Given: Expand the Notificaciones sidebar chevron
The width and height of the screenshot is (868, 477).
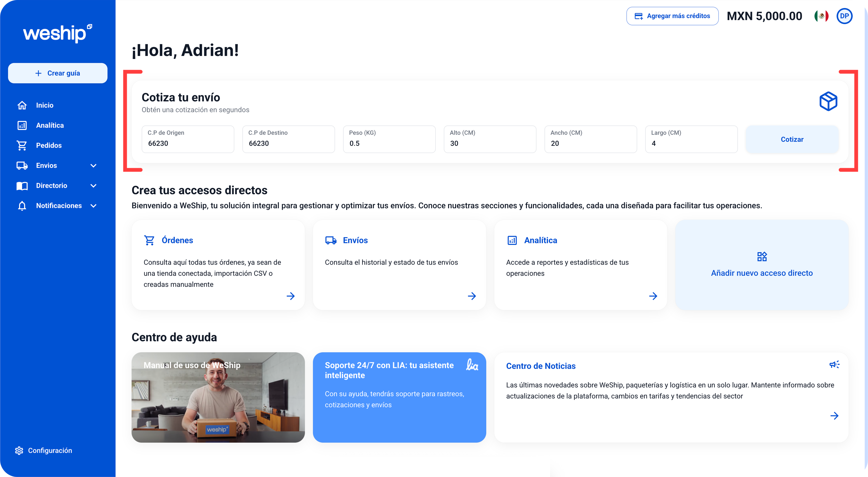Looking at the screenshot, I should point(94,206).
